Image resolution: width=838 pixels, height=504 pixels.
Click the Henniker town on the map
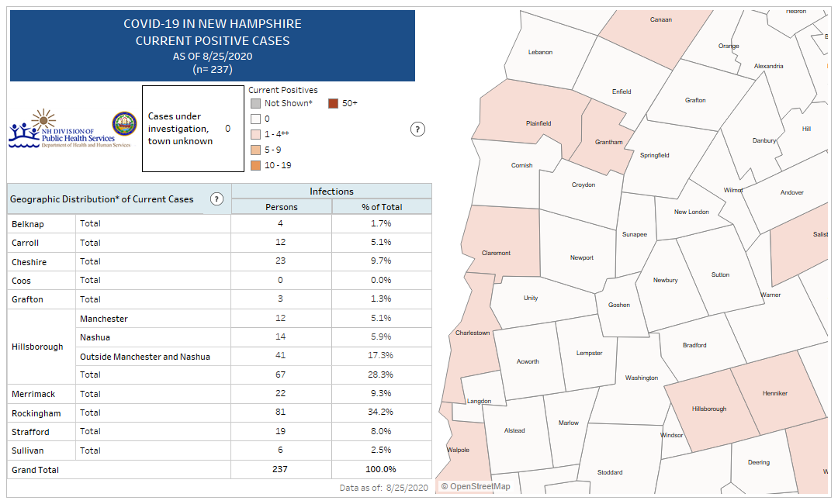(x=776, y=392)
